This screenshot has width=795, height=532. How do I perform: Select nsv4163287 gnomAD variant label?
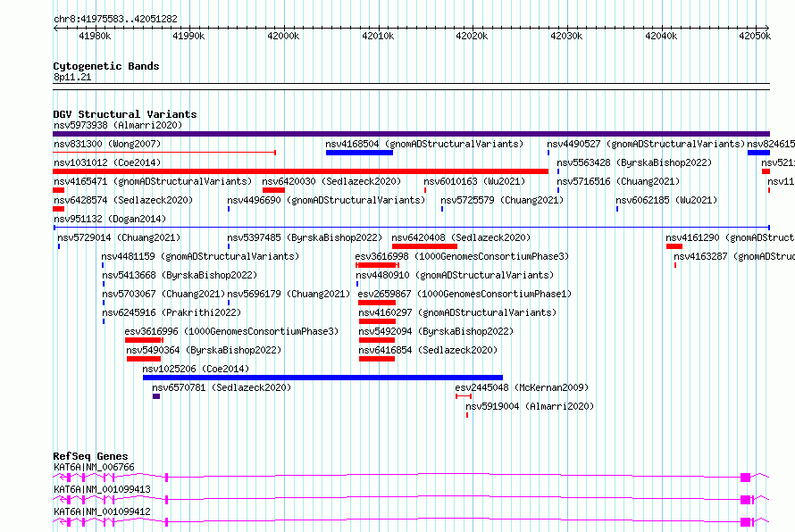(x=734, y=256)
